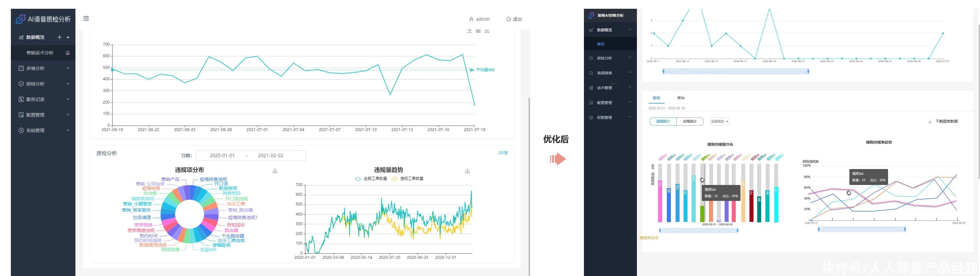This screenshot has width=980, height=276.
Task: Expand the 系统管理 chevron
Action: tap(68, 130)
